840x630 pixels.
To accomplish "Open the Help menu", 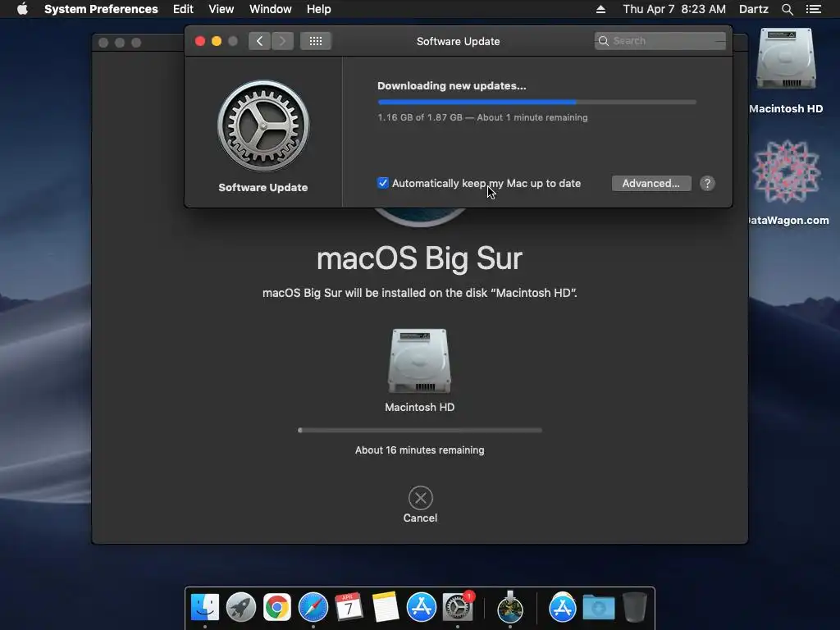I will coord(319,9).
